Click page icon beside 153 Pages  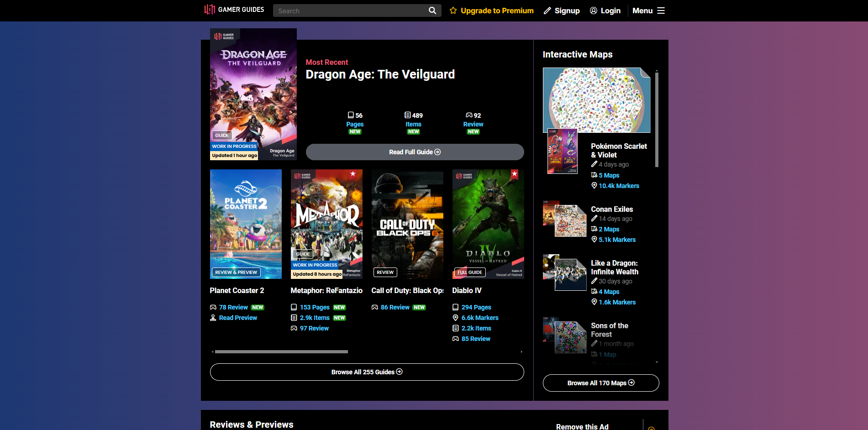[x=294, y=307]
